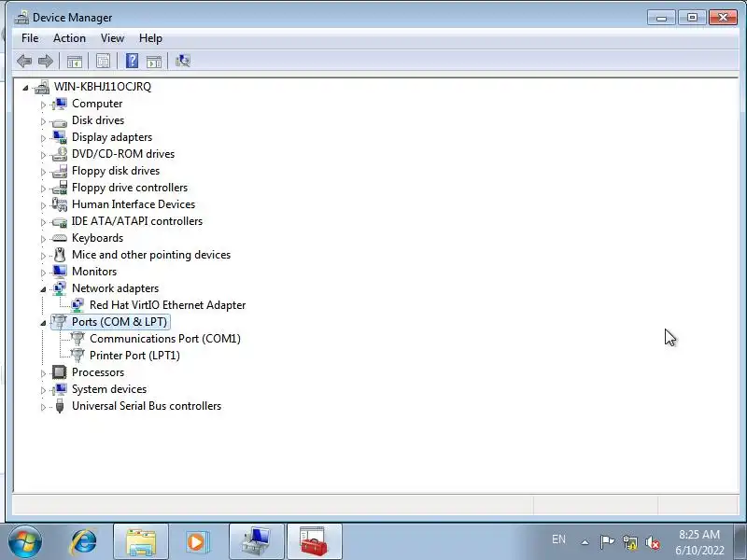Open Windows Explorer from taskbar

[x=141, y=542]
